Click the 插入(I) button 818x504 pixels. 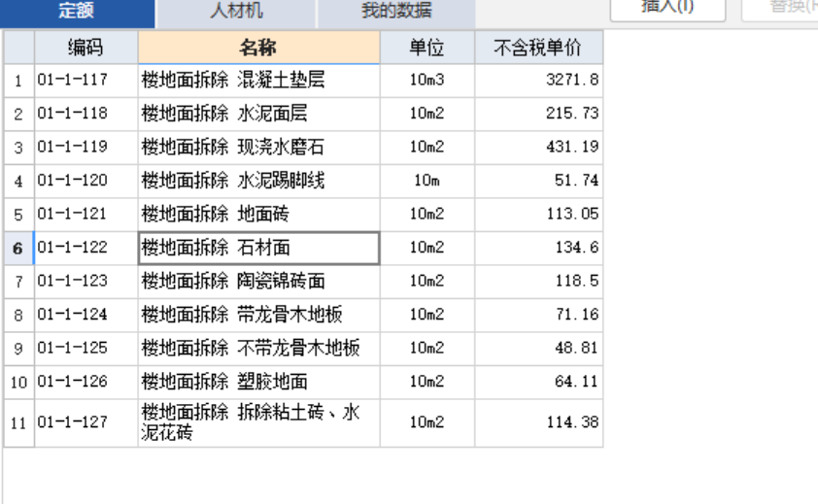tap(667, 9)
